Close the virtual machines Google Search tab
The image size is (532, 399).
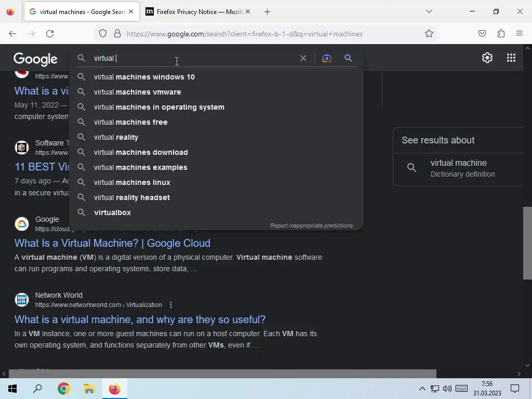[131, 11]
